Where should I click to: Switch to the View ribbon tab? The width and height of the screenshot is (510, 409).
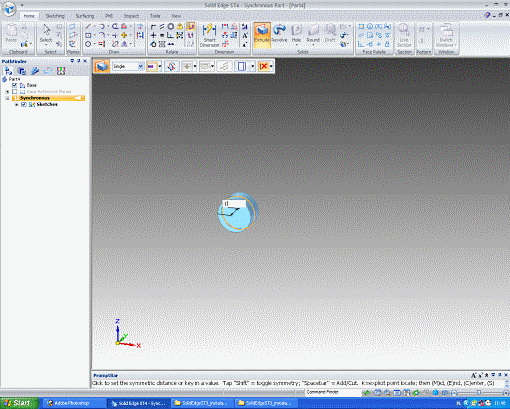pyautogui.click(x=176, y=16)
